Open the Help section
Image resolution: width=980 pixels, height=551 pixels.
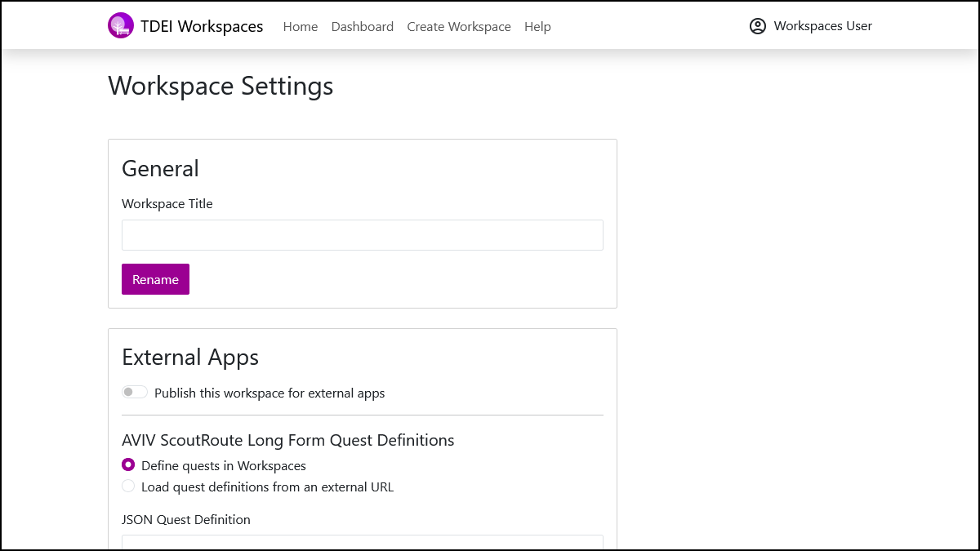tap(537, 26)
